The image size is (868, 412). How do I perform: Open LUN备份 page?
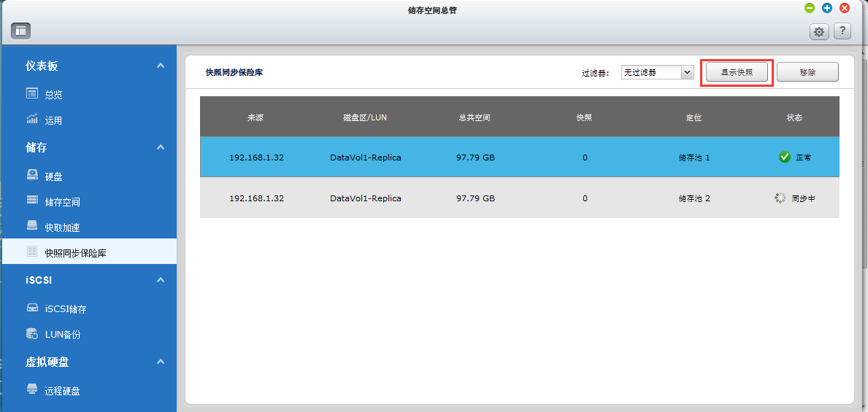63,335
